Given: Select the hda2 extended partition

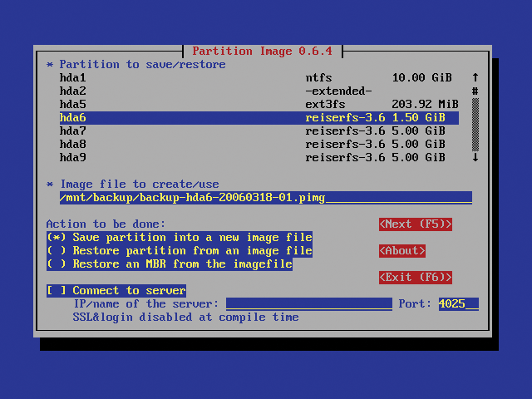Looking at the screenshot, I should click(x=249, y=91).
